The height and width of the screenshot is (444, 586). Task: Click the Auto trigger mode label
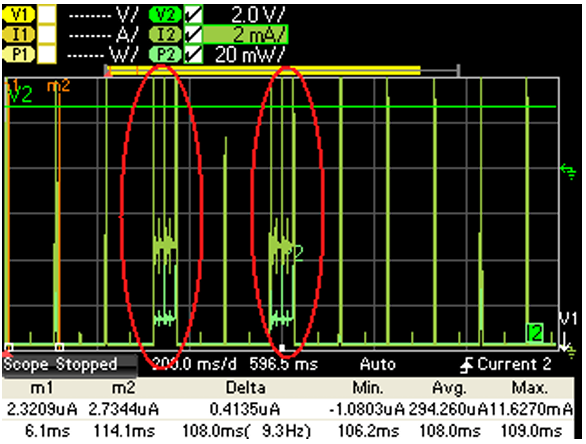377,364
